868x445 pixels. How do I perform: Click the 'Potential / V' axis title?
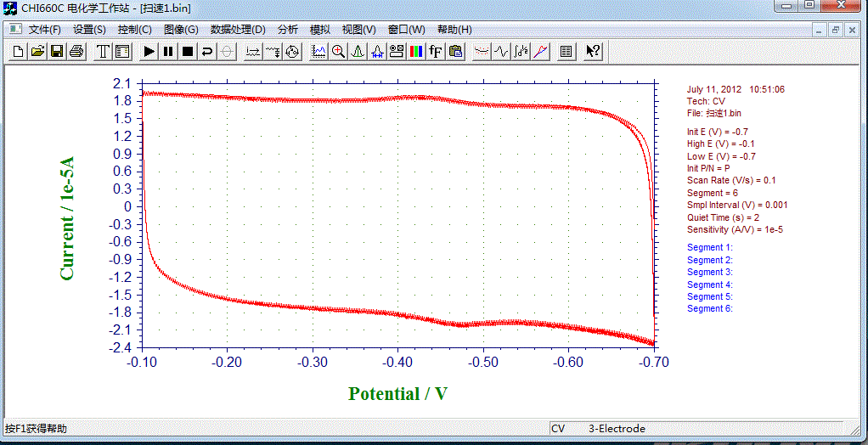click(397, 393)
